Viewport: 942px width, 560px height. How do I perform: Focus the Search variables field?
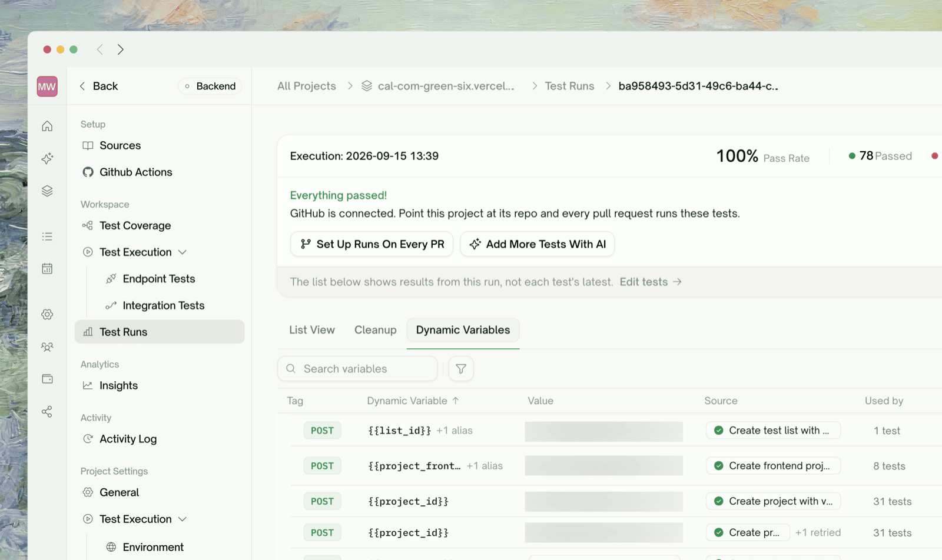357,369
